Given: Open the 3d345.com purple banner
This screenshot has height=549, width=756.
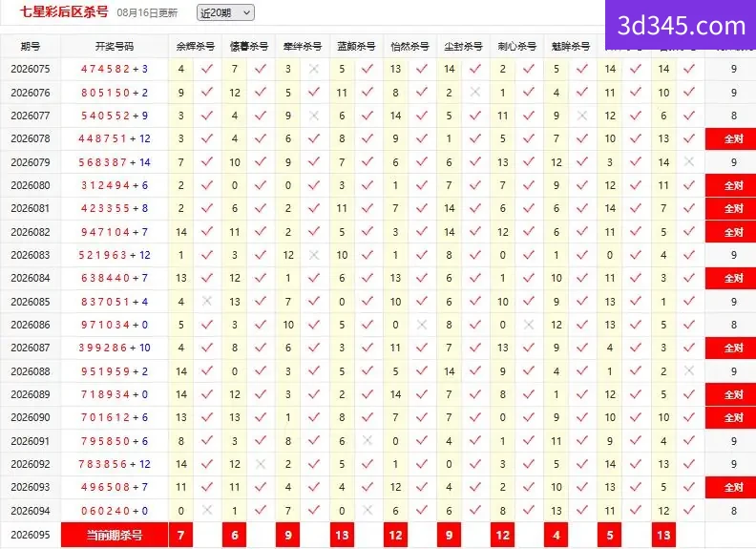Looking at the screenshot, I should coord(681,25).
